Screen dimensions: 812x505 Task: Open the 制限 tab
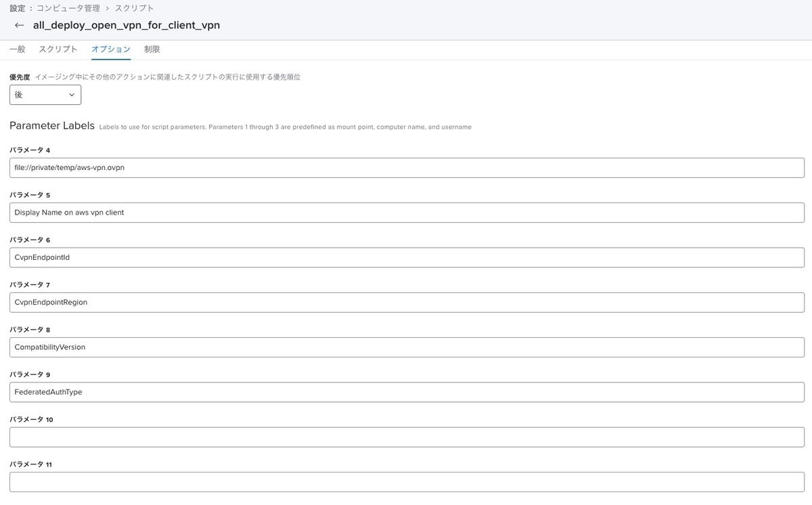(152, 49)
